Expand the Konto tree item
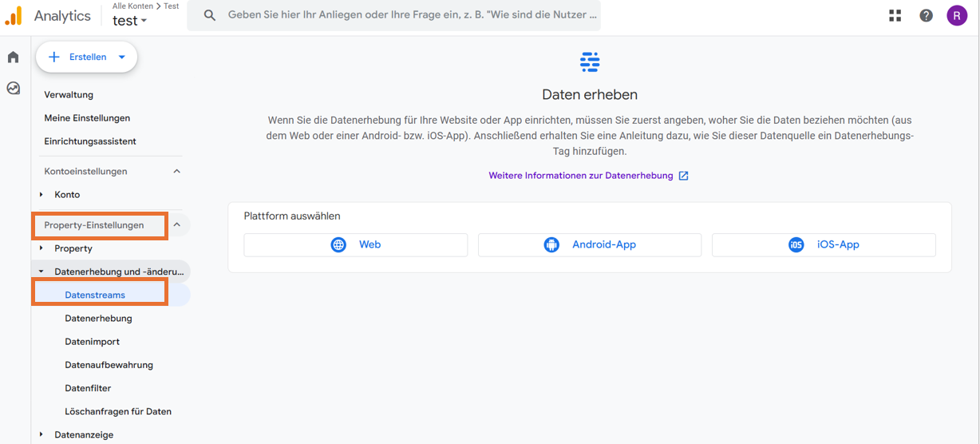Screen dimensions: 980x444 41,195
